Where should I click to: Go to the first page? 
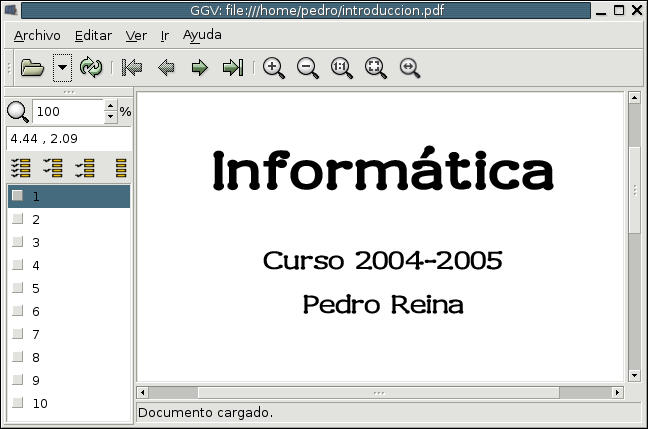pyautogui.click(x=131, y=68)
